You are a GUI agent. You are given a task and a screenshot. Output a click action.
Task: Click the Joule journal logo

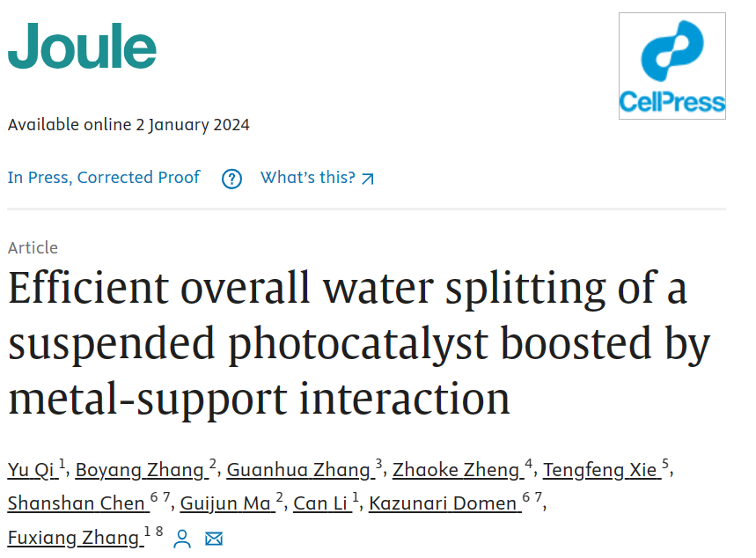coord(82,47)
